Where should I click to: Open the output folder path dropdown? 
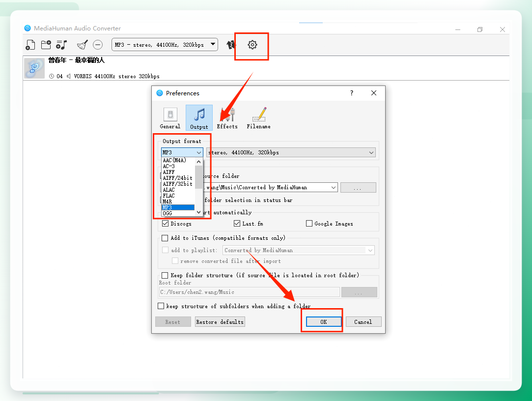(x=334, y=187)
